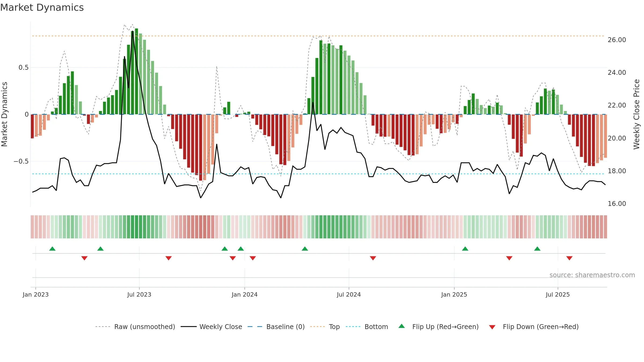The image size is (644, 362).
Task: Click the 26.00 price axis label
Action: click(x=617, y=40)
